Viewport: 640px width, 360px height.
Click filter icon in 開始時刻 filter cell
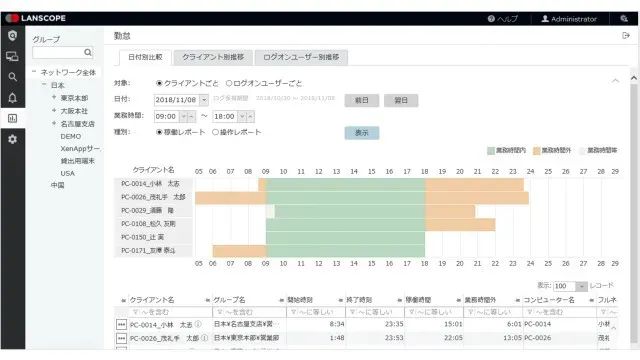click(x=293, y=312)
